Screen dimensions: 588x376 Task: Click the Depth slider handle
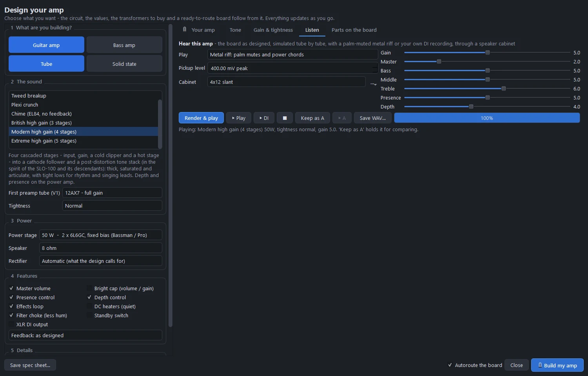471,107
